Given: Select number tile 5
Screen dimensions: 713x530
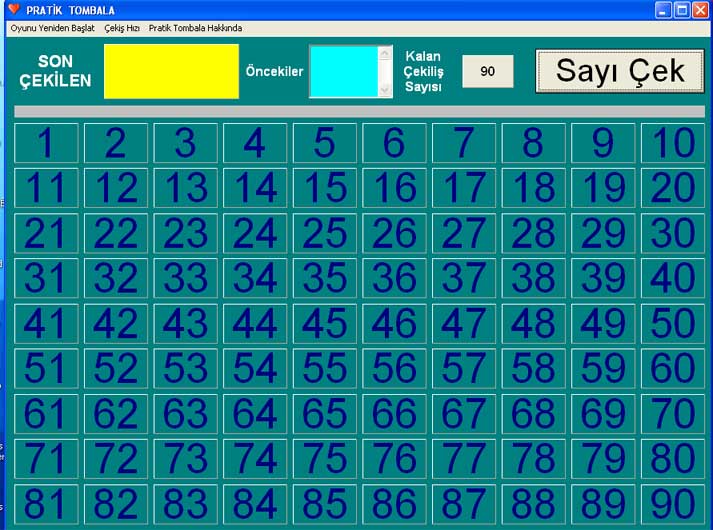Looking at the screenshot, I should pos(325,143).
